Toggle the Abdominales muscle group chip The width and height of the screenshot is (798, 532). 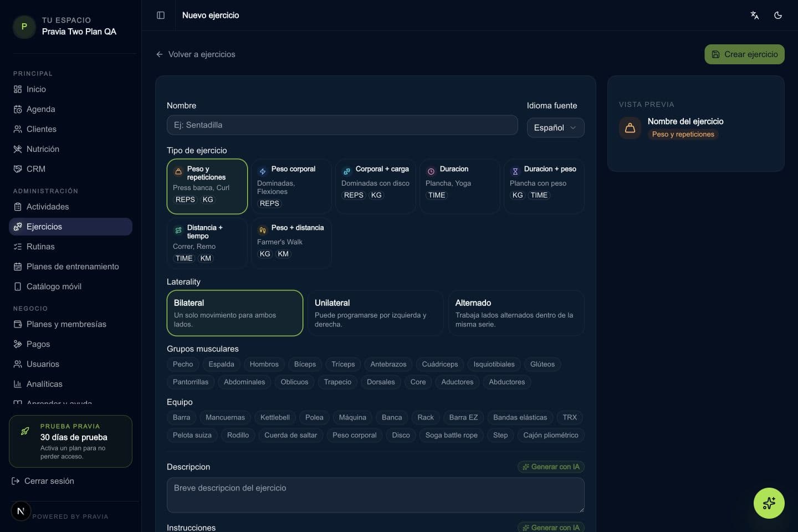[x=244, y=382]
